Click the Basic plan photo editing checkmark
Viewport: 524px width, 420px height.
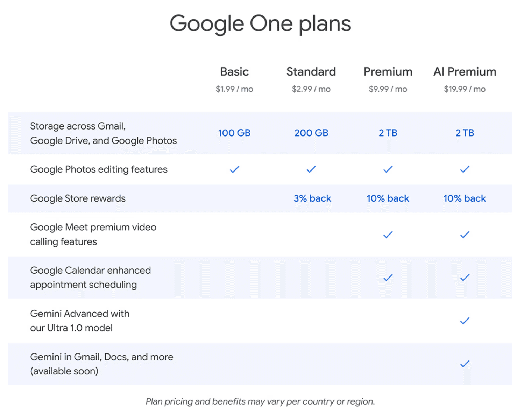[x=234, y=169]
